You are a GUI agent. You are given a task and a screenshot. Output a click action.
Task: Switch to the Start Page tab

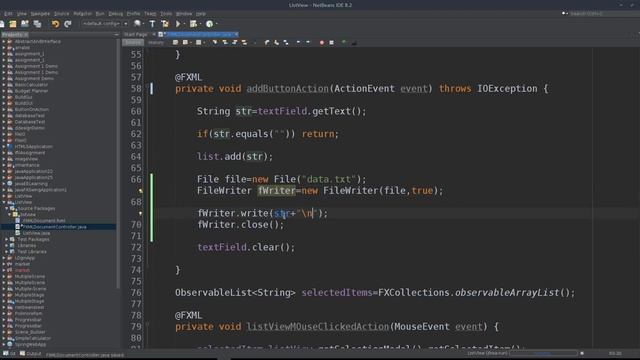136,35
